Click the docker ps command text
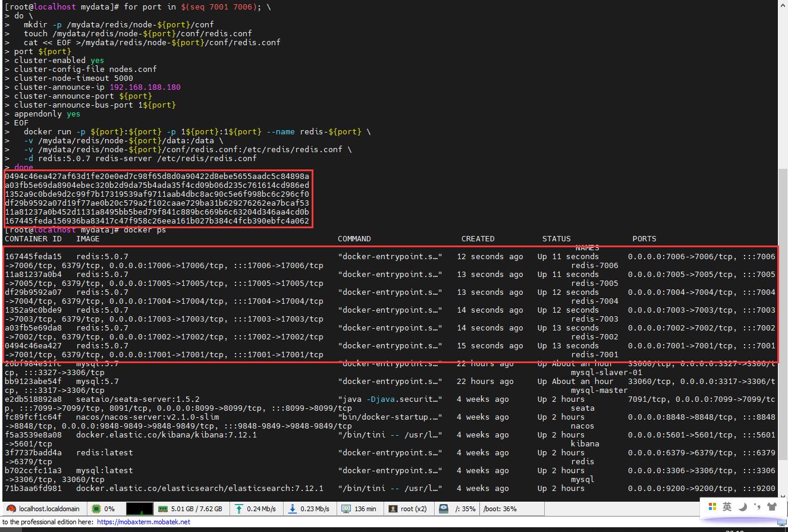 [145, 230]
